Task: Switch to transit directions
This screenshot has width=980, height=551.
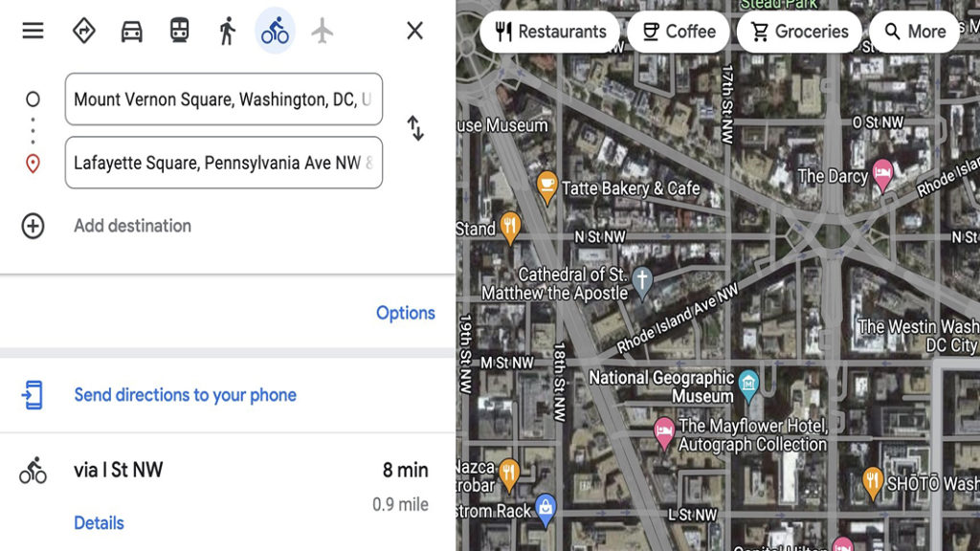Action: [179, 31]
